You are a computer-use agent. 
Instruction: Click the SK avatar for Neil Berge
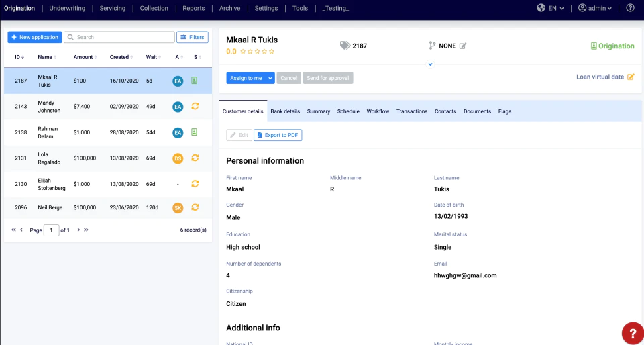point(178,208)
